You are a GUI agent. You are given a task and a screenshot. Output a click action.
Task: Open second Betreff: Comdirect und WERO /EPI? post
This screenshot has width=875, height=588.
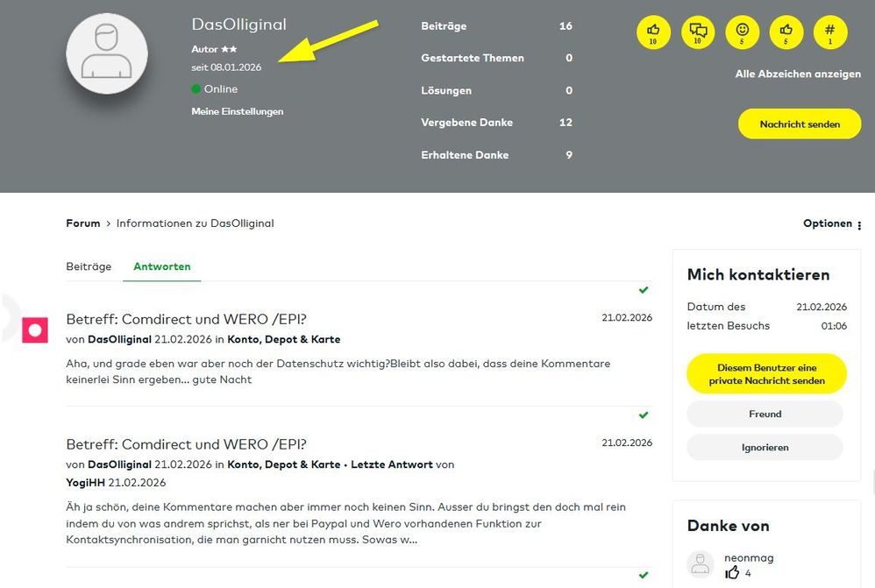(x=187, y=444)
